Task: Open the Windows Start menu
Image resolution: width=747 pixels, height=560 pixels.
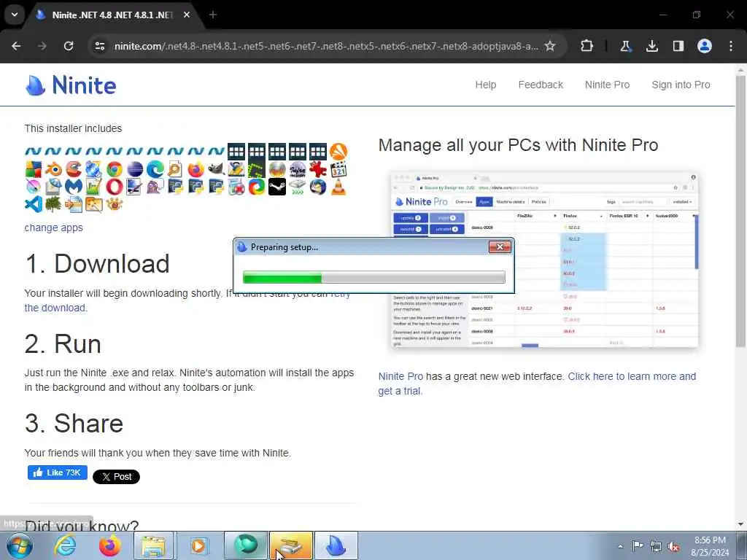Action: click(x=19, y=545)
